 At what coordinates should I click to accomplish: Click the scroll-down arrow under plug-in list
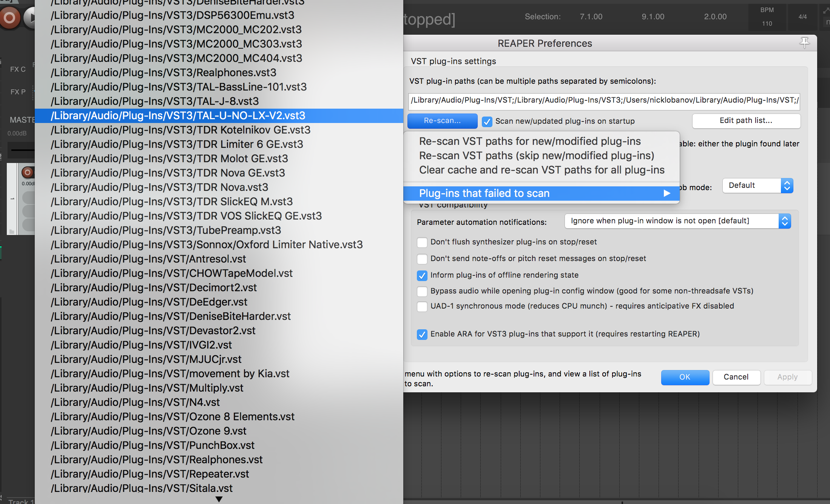tap(219, 499)
